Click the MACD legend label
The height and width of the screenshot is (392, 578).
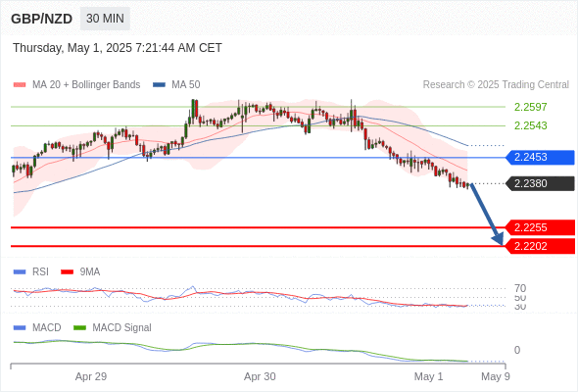click(x=46, y=328)
